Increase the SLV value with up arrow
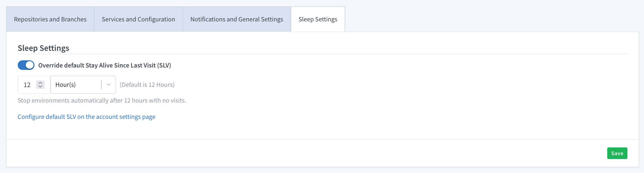The height and width of the screenshot is (173, 644). [x=40, y=83]
